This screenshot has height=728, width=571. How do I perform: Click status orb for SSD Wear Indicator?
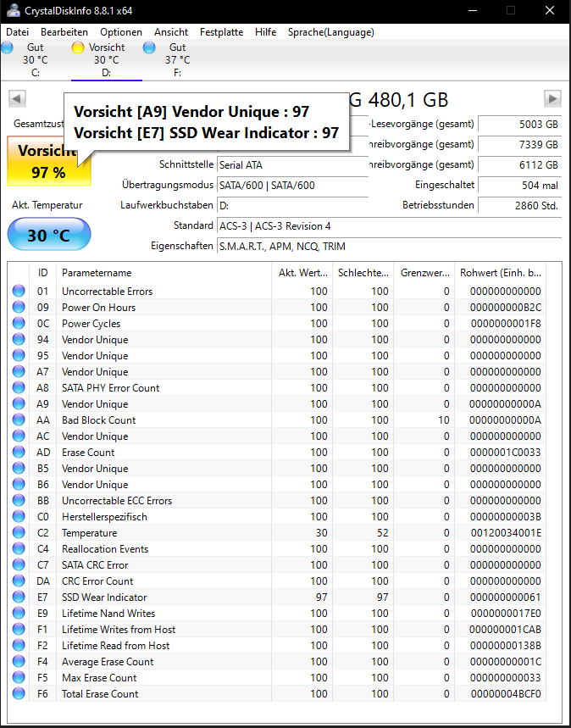click(19, 597)
